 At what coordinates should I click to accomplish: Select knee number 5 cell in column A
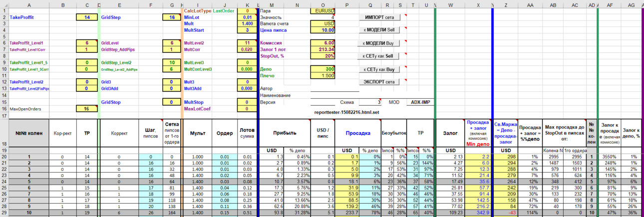point(28,183)
